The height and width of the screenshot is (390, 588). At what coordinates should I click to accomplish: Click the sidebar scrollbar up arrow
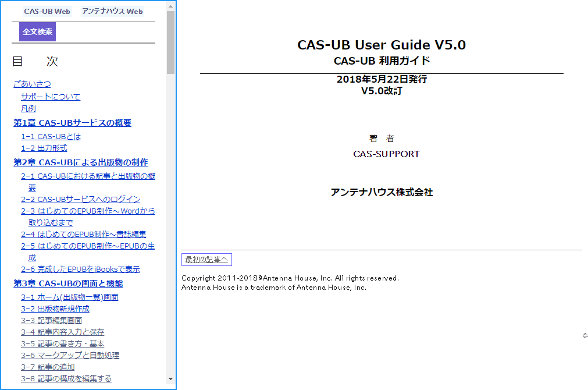[170, 6]
